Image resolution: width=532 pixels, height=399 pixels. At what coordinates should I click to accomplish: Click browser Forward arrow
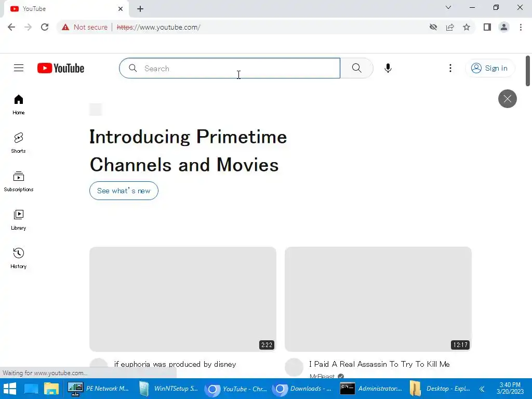(x=28, y=27)
